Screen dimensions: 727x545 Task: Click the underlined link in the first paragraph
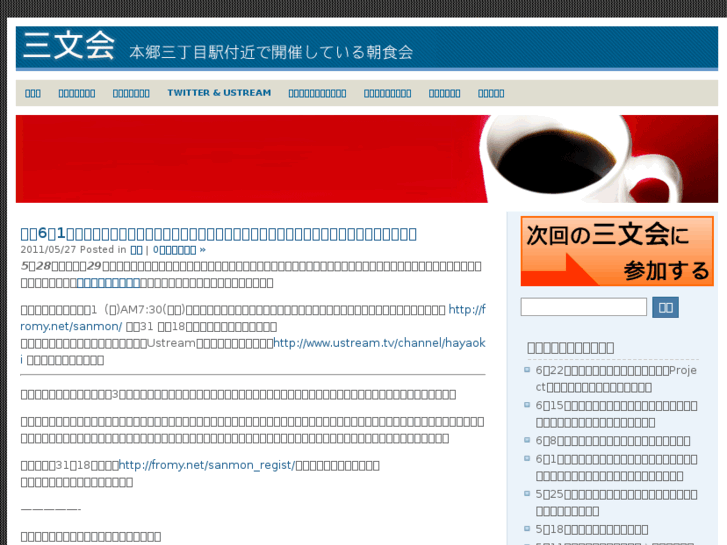pos(108,282)
